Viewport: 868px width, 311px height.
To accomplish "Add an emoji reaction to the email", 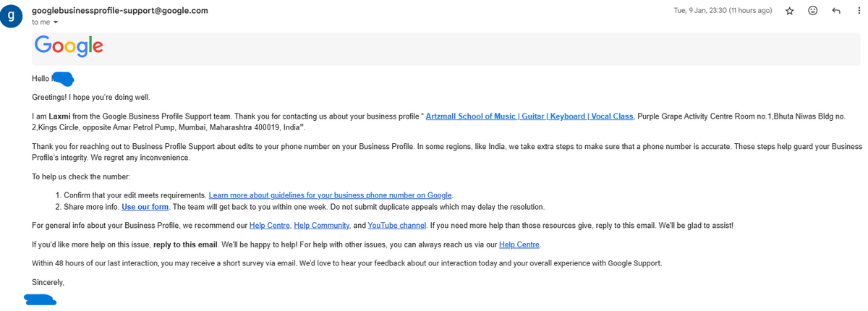I will click(x=813, y=11).
